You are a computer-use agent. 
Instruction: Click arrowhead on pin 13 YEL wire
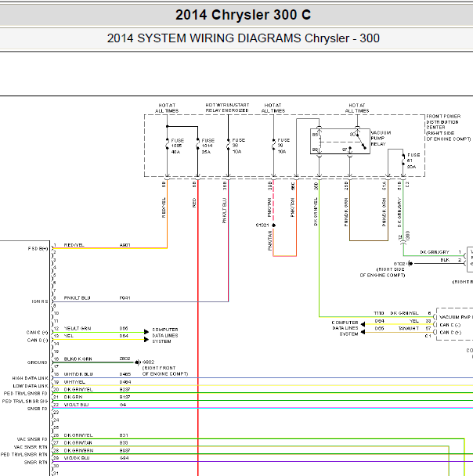tap(146, 340)
